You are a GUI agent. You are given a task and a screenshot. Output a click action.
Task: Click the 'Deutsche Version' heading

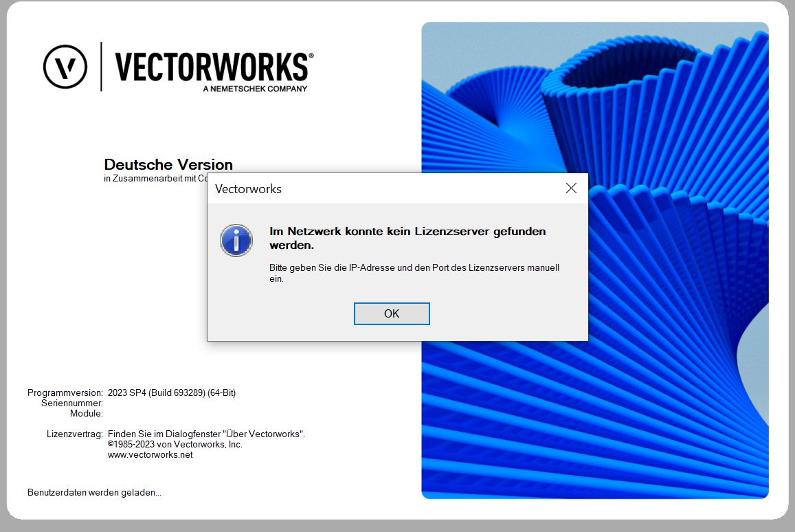168,164
